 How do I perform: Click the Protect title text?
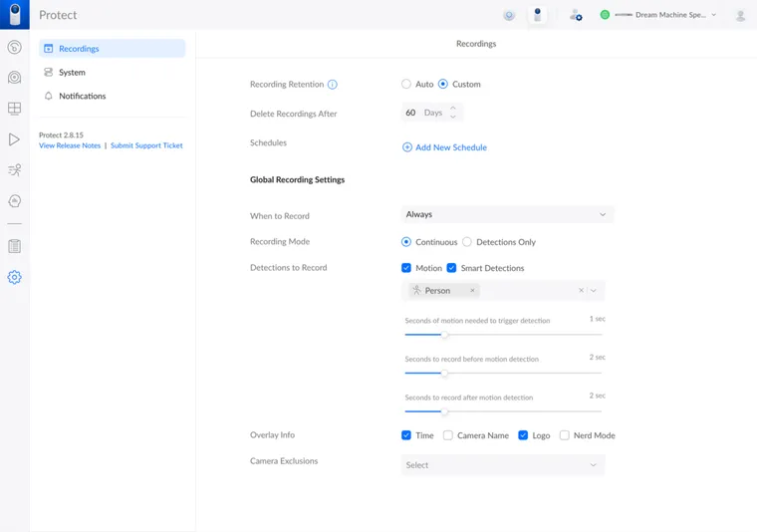coord(58,15)
